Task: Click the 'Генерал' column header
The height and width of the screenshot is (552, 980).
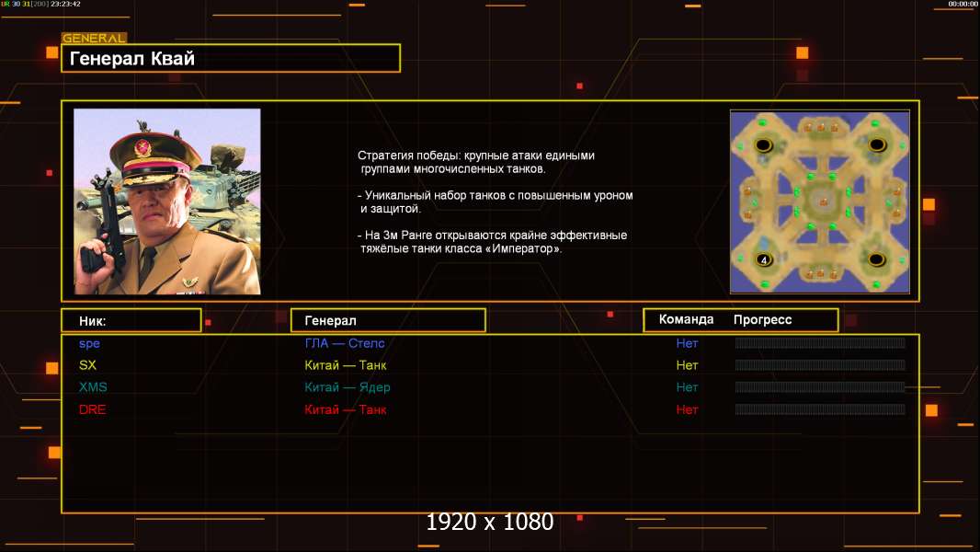Action: (x=388, y=320)
